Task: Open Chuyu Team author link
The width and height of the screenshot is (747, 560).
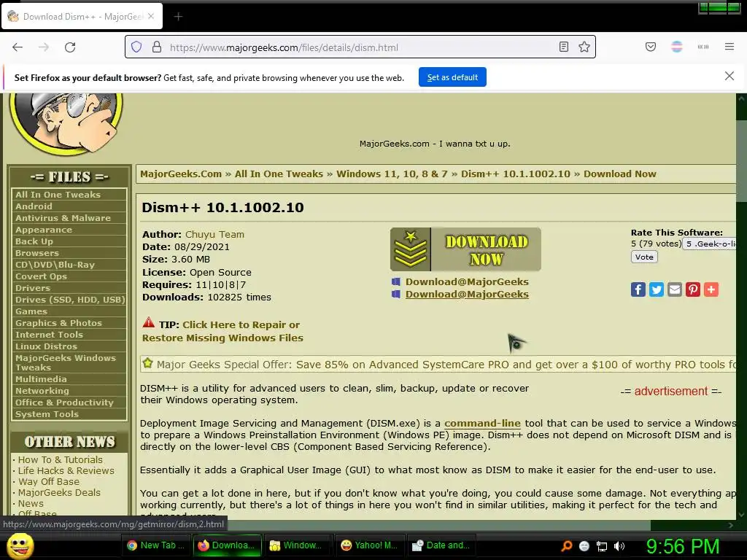Action: click(x=214, y=234)
